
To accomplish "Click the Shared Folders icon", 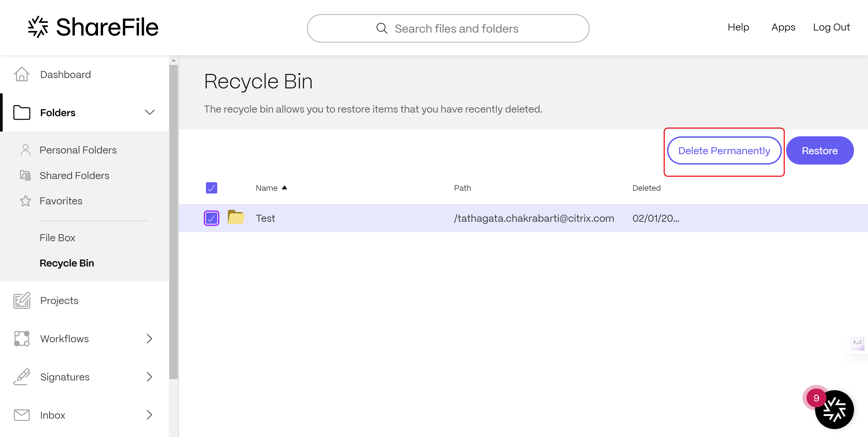I will pos(25,175).
